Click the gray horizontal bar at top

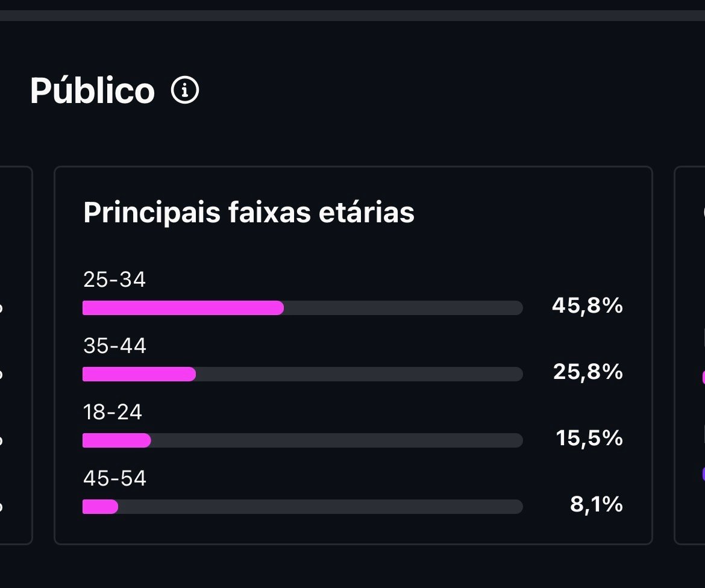click(352, 16)
